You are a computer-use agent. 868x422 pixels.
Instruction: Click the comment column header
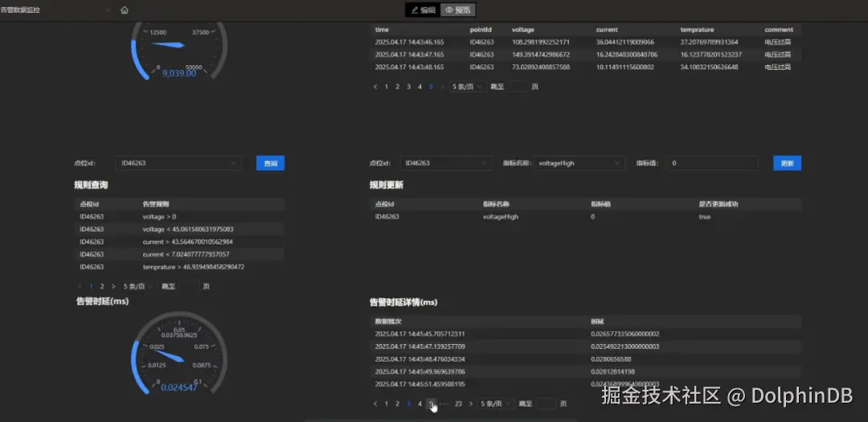coord(778,30)
